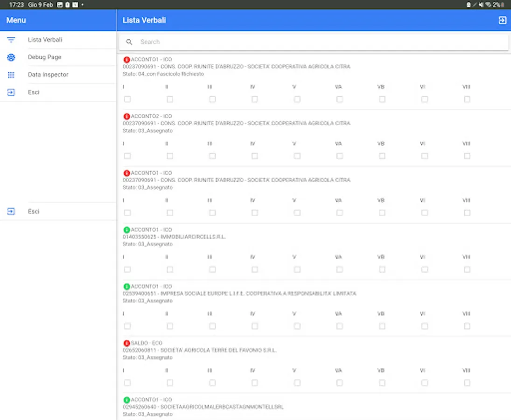Viewport: 511px width, 420px height.
Task: Open Lista Verbali from the menu
Action: [x=45, y=40]
